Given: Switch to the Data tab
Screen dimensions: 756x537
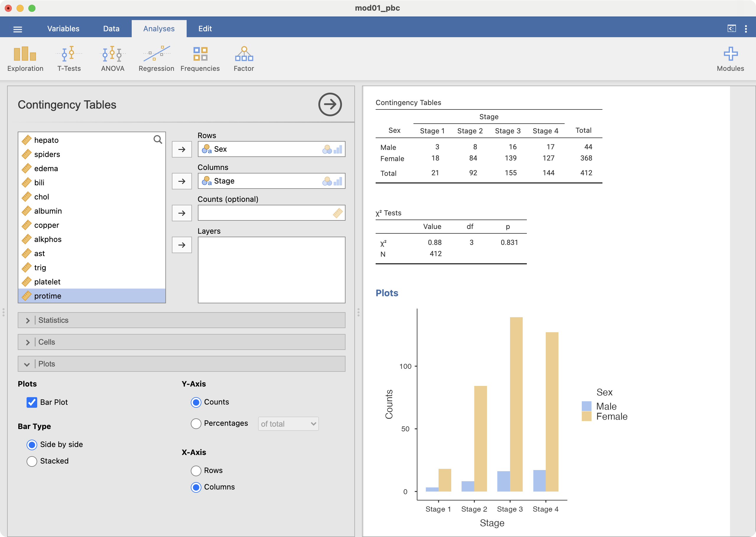Looking at the screenshot, I should pos(111,29).
